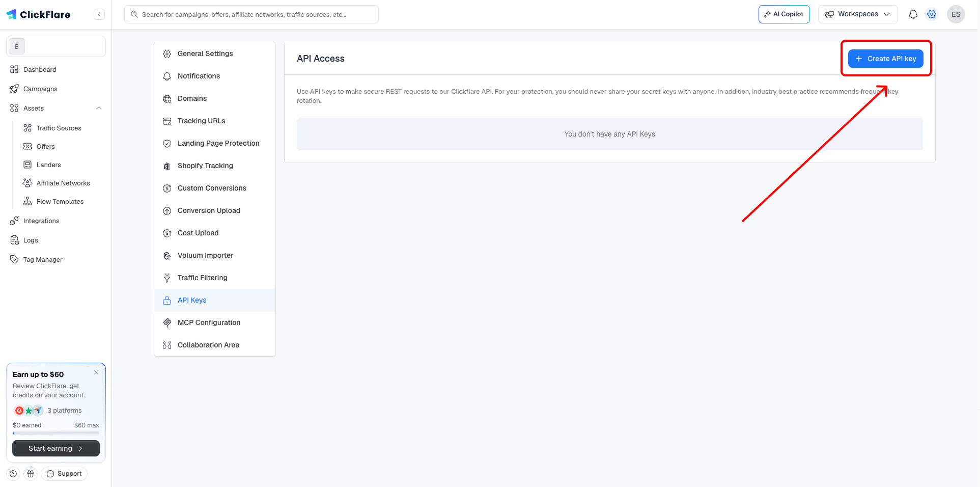The height and width of the screenshot is (487, 980).
Task: Open the AI Copilot button
Action: click(784, 14)
